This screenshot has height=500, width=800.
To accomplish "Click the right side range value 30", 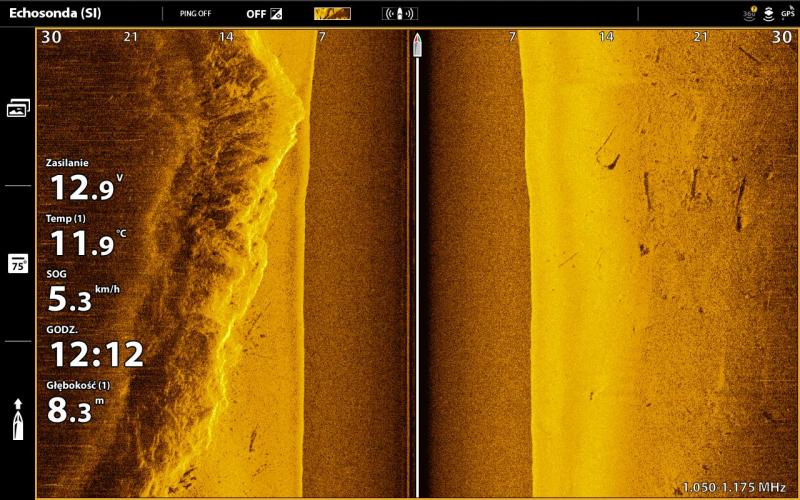I will point(781,37).
